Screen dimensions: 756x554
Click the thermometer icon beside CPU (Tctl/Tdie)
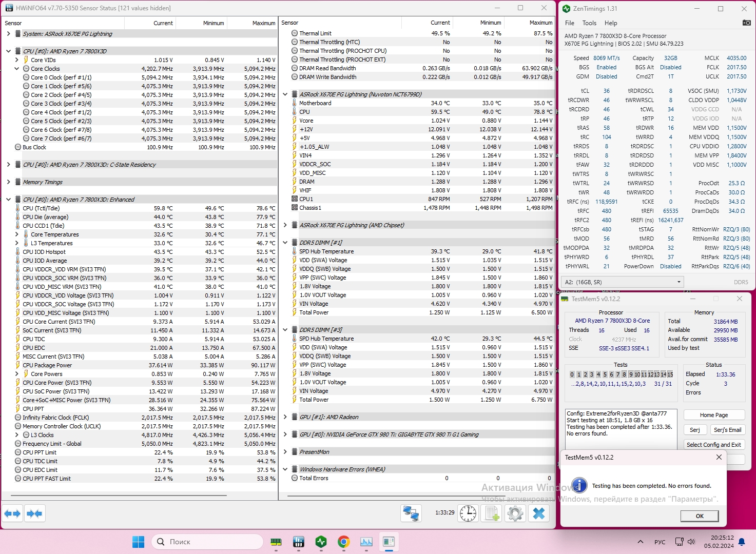18,208
